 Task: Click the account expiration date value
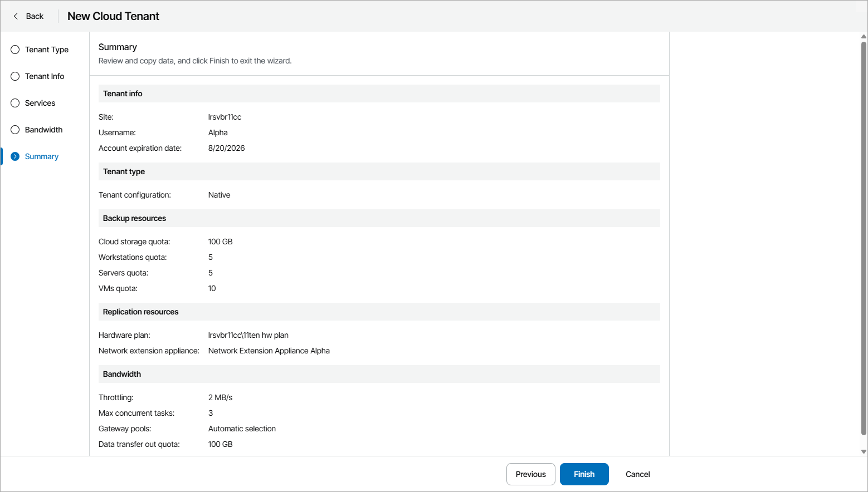point(226,148)
